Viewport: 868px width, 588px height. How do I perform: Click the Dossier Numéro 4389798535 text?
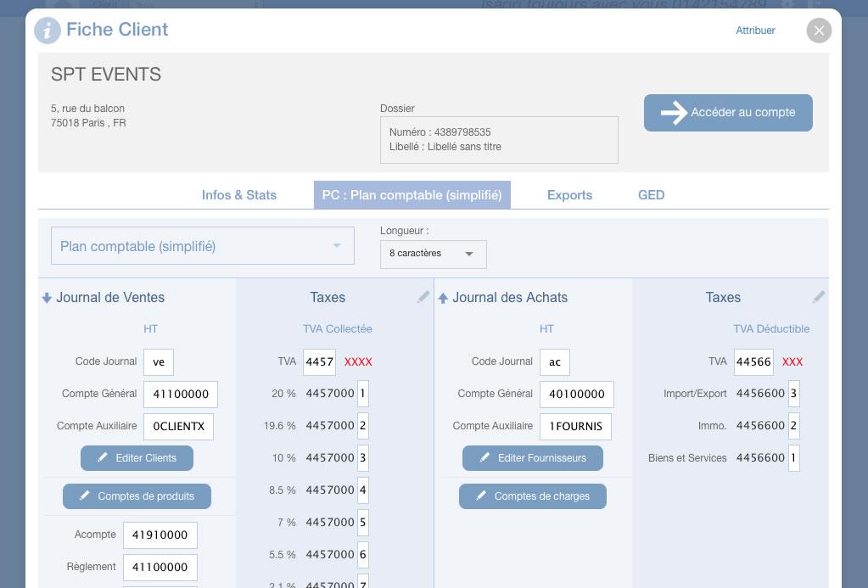[440, 132]
